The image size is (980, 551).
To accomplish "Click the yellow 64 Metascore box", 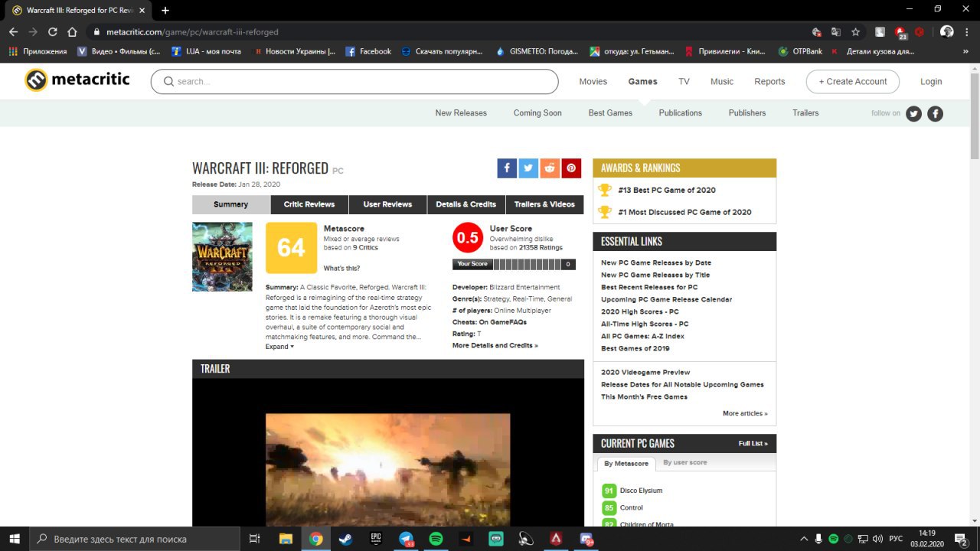I will (x=292, y=248).
